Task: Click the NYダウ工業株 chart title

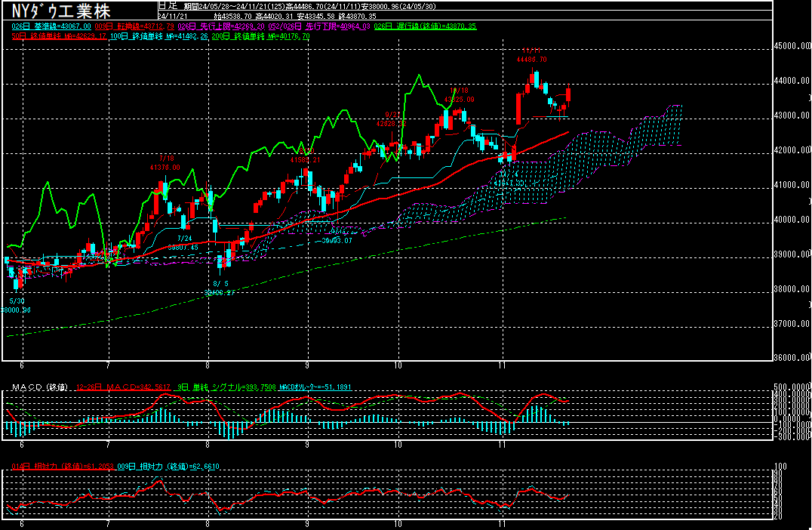Action: pyautogui.click(x=60, y=11)
